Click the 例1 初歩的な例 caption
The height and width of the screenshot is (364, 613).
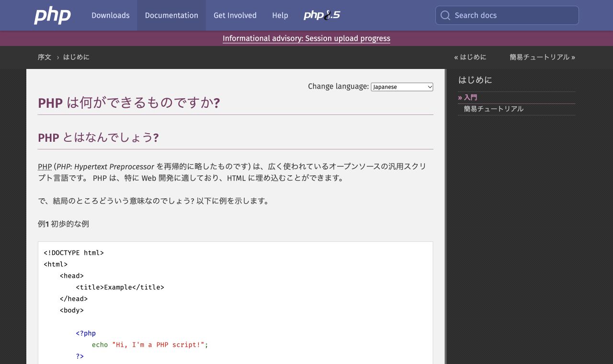pyautogui.click(x=63, y=224)
